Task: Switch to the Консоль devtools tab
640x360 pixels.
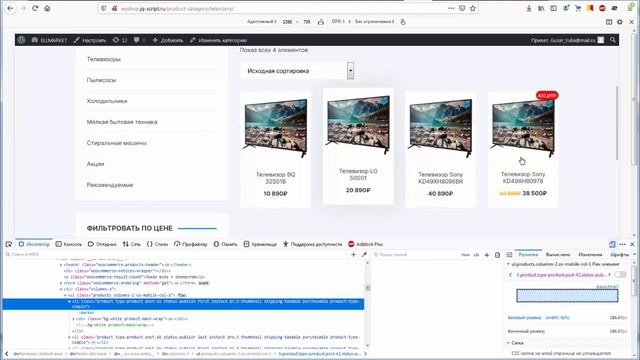Action: point(69,244)
